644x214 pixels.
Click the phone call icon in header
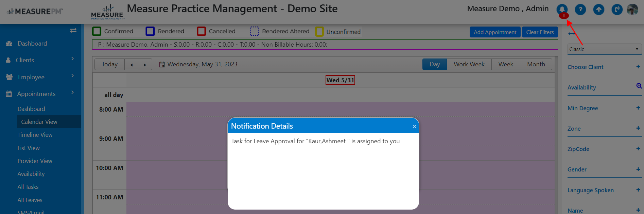[x=617, y=9]
